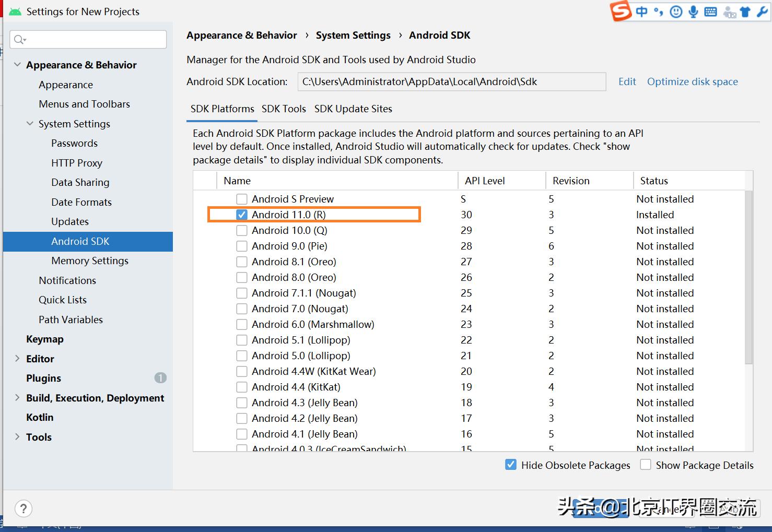Expand the Editor section
This screenshot has height=532, width=772.
17,358
